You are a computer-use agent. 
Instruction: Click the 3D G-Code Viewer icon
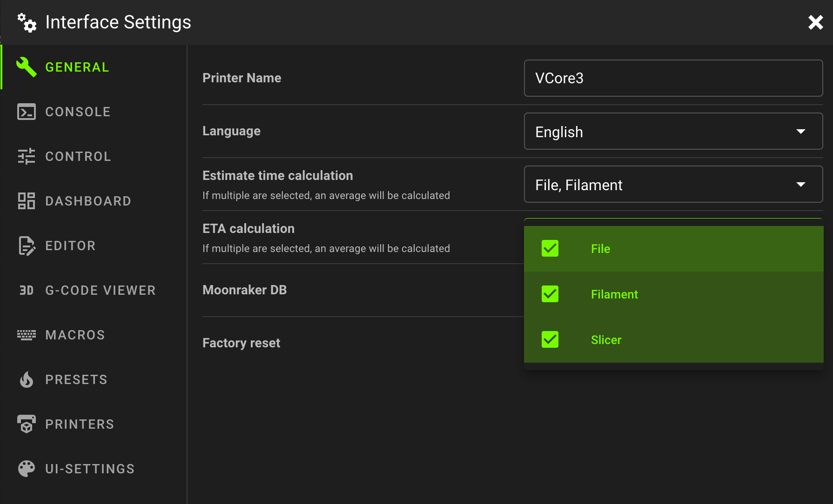27,290
